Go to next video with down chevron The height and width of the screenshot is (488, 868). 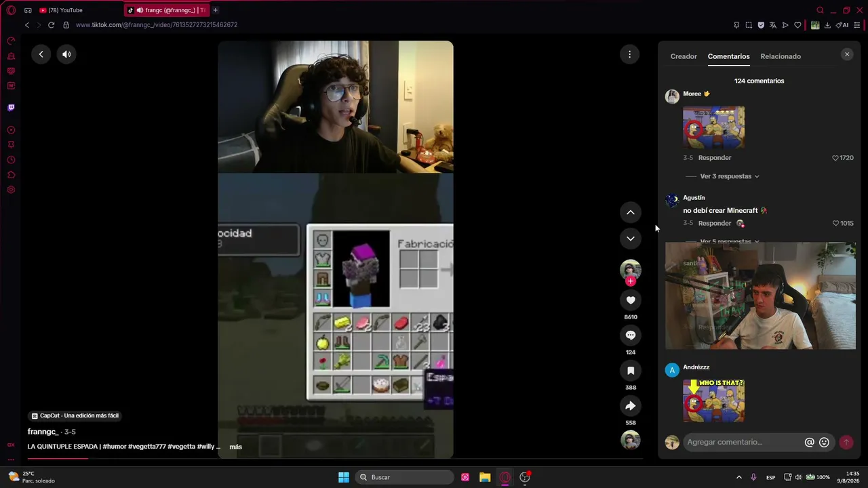point(631,239)
